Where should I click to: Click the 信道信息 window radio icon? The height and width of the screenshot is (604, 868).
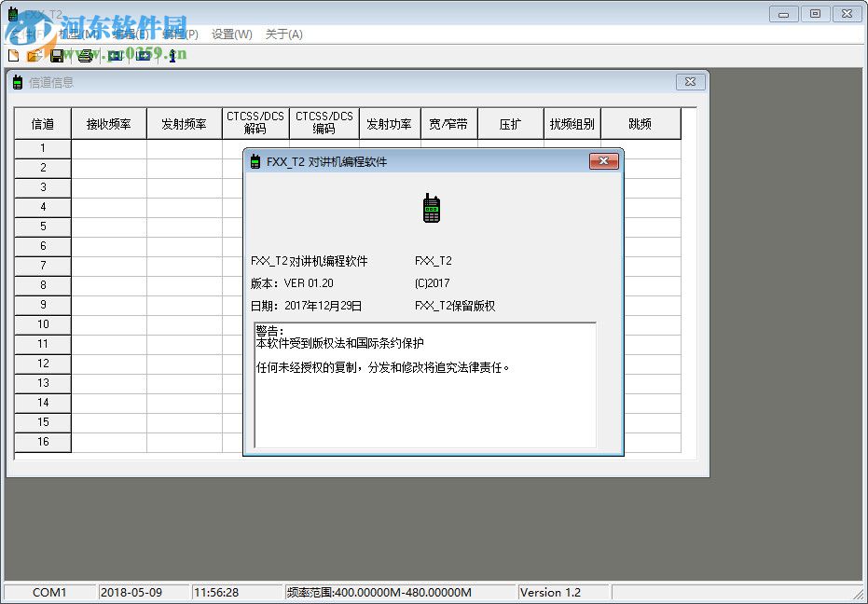[17, 82]
